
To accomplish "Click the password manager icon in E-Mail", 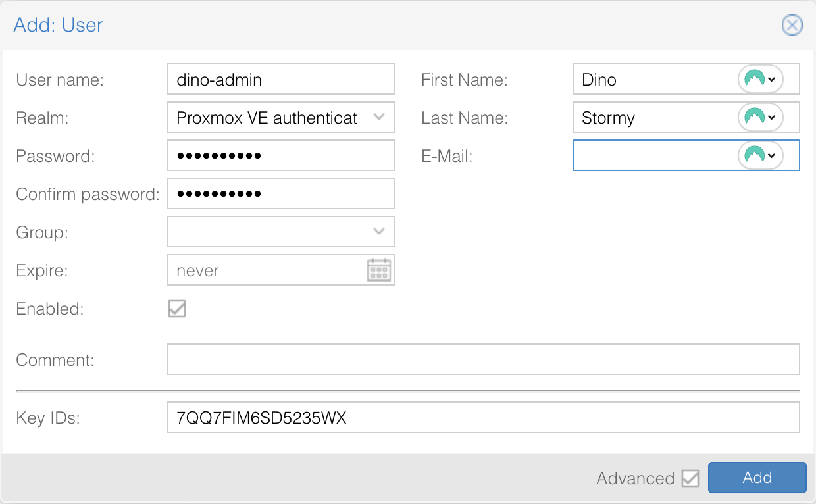I will click(x=760, y=156).
